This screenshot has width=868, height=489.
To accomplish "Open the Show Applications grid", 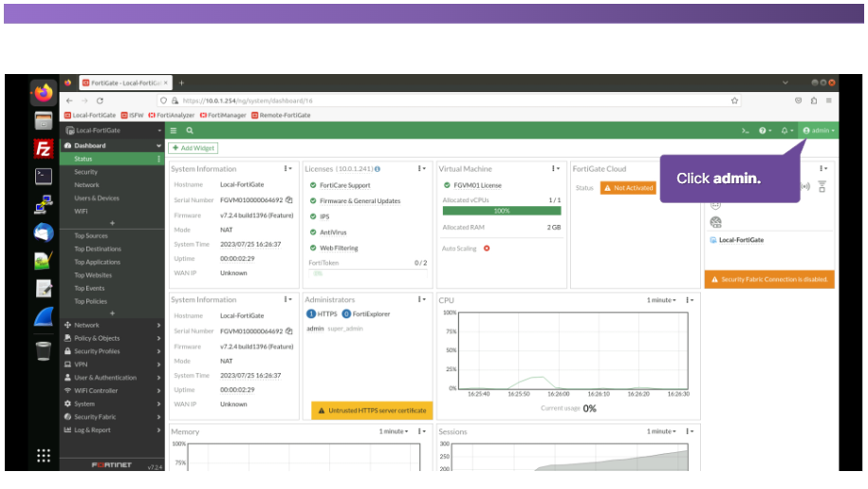I will pyautogui.click(x=44, y=455).
